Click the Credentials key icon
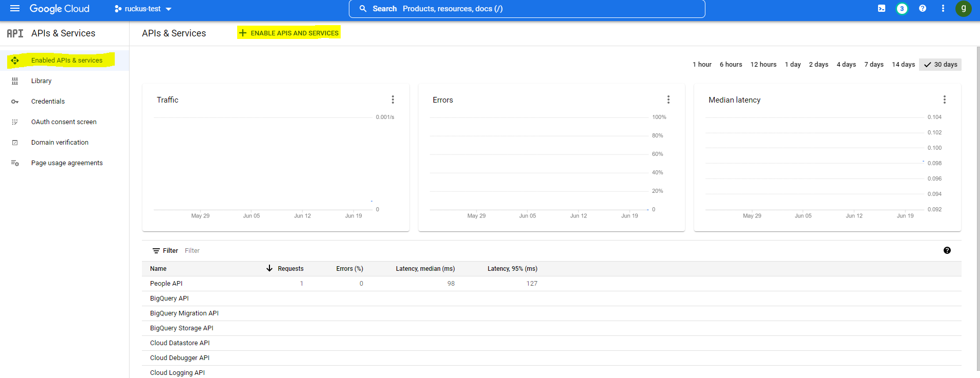The width and height of the screenshot is (980, 378). pos(15,102)
